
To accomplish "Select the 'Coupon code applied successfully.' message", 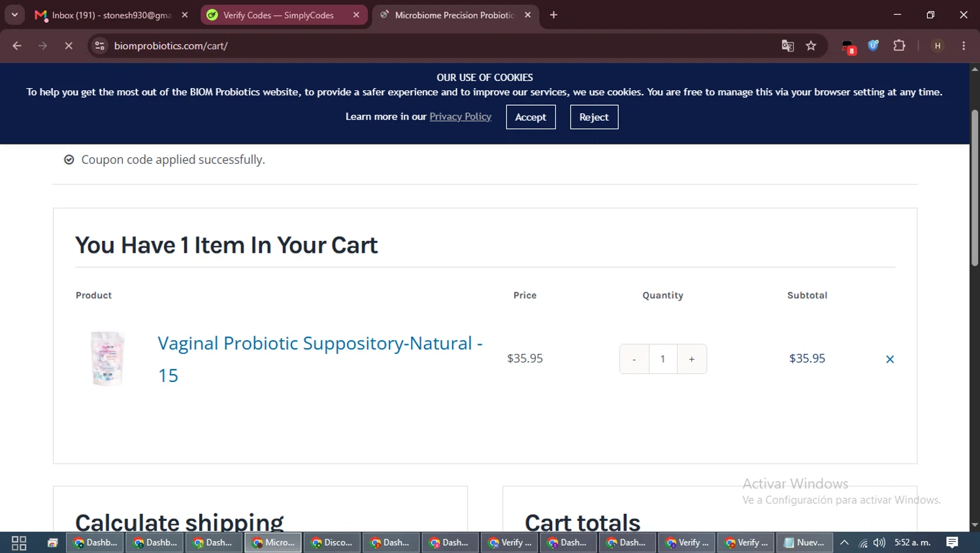I will point(173,159).
